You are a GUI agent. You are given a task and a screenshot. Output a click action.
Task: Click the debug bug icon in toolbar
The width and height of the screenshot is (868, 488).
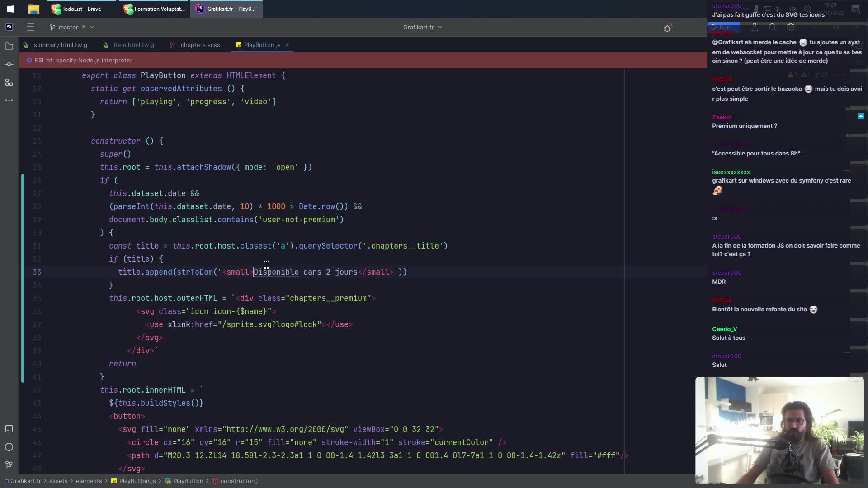pyautogui.click(x=667, y=28)
